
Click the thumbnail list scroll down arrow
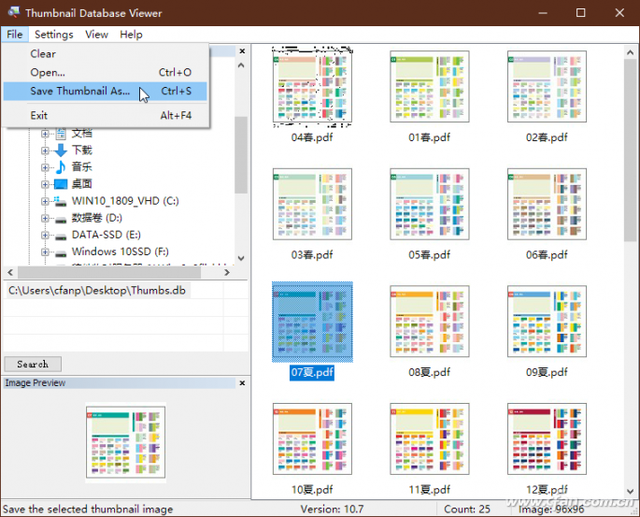click(x=630, y=491)
